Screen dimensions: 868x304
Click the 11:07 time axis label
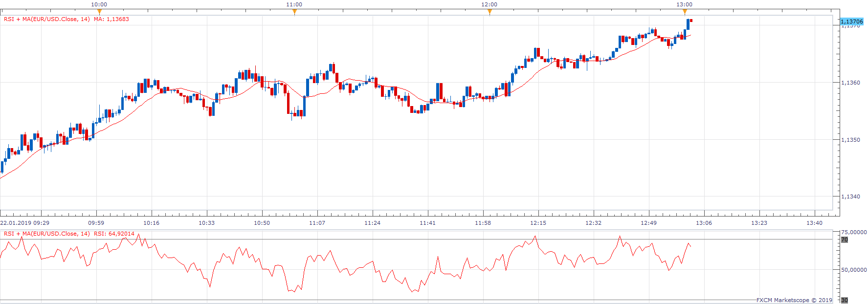[x=317, y=223]
